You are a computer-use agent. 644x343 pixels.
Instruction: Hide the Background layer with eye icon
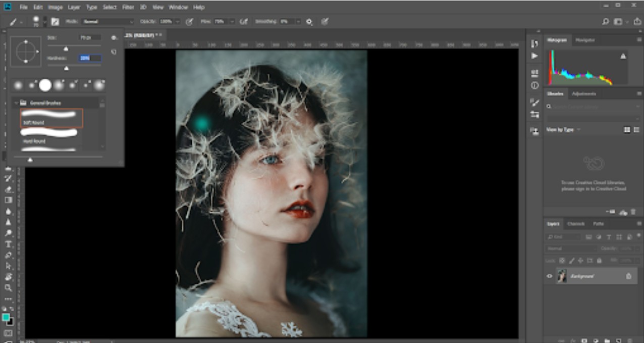coord(550,276)
